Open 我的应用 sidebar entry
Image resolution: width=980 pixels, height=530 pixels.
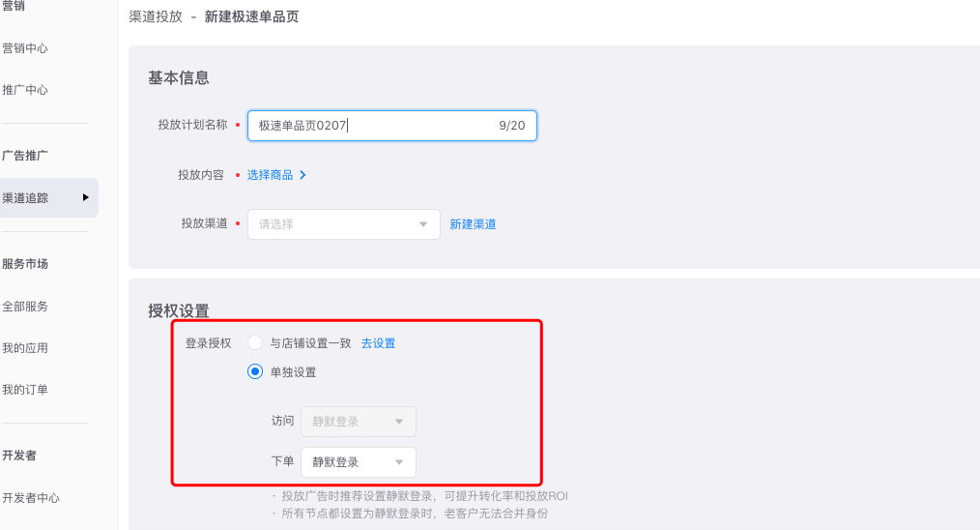(25, 348)
